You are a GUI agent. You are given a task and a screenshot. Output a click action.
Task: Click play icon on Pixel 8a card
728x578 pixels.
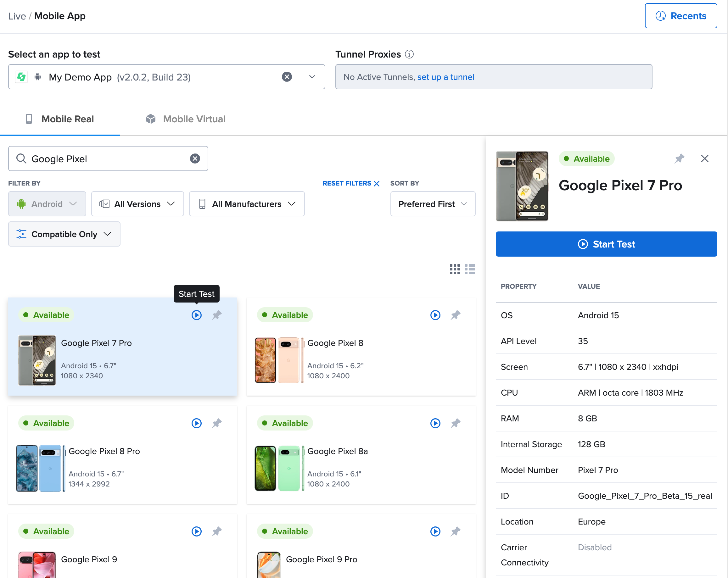(x=435, y=423)
